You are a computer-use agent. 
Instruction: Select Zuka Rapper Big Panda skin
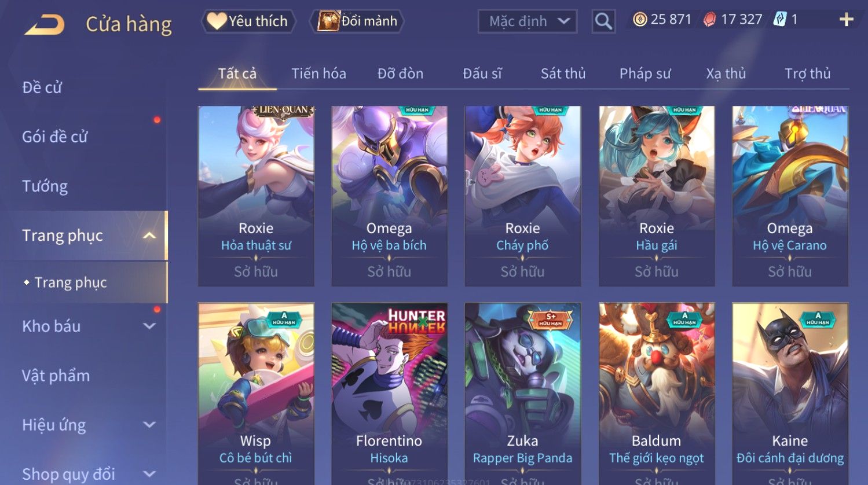[x=522, y=394]
